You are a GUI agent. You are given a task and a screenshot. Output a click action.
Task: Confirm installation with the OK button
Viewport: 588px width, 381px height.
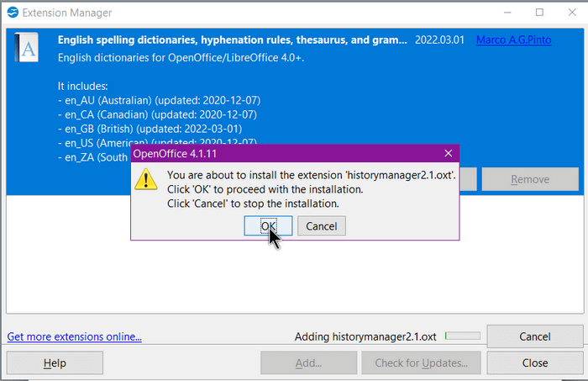tap(268, 226)
